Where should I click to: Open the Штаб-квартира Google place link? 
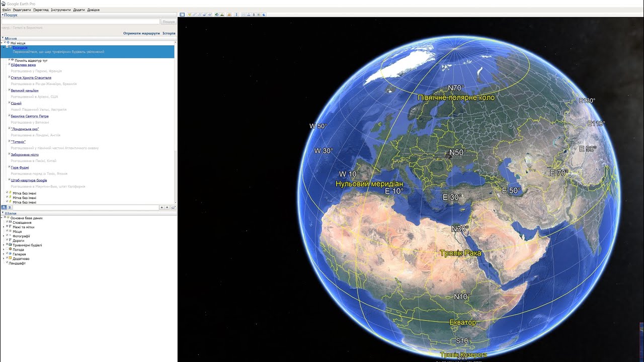pyautogui.click(x=29, y=180)
